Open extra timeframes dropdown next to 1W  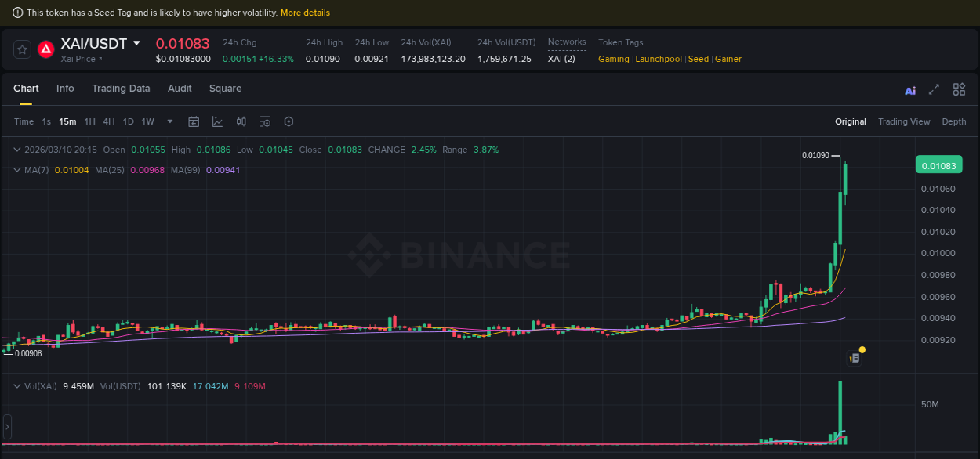(169, 121)
